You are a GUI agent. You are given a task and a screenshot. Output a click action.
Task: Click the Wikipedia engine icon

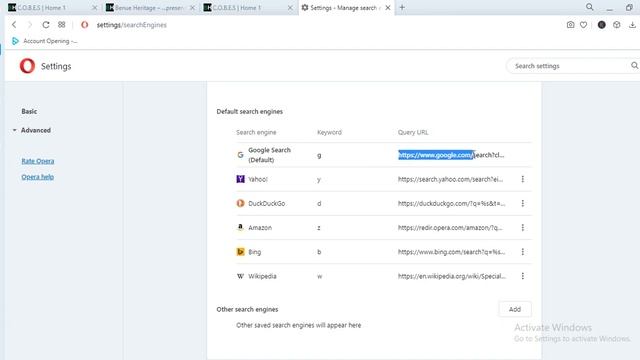(x=240, y=276)
